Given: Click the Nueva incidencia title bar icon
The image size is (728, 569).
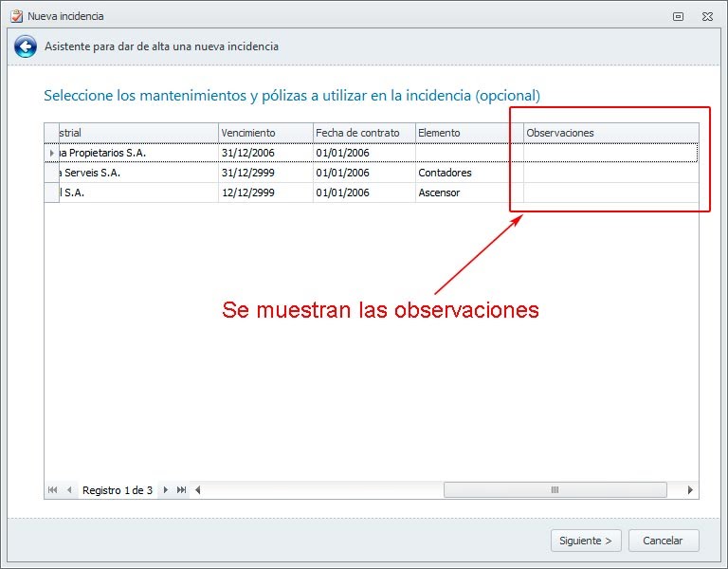Looking at the screenshot, I should 15,16.
